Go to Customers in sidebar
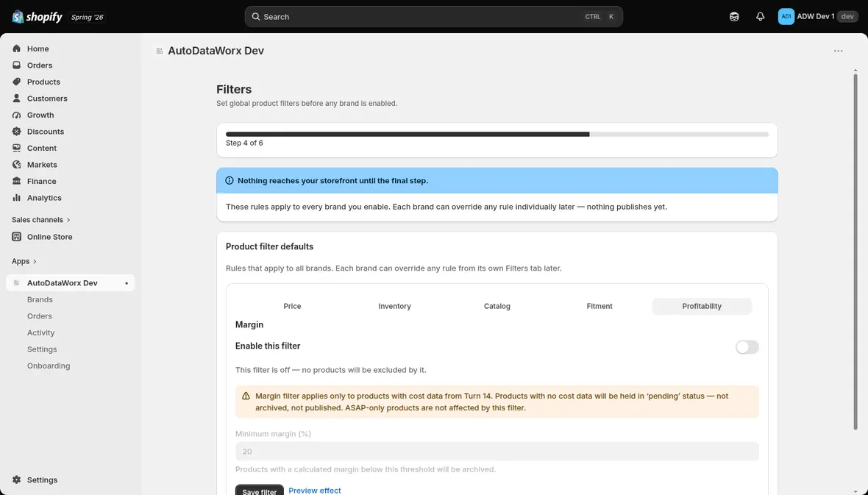 pos(47,99)
